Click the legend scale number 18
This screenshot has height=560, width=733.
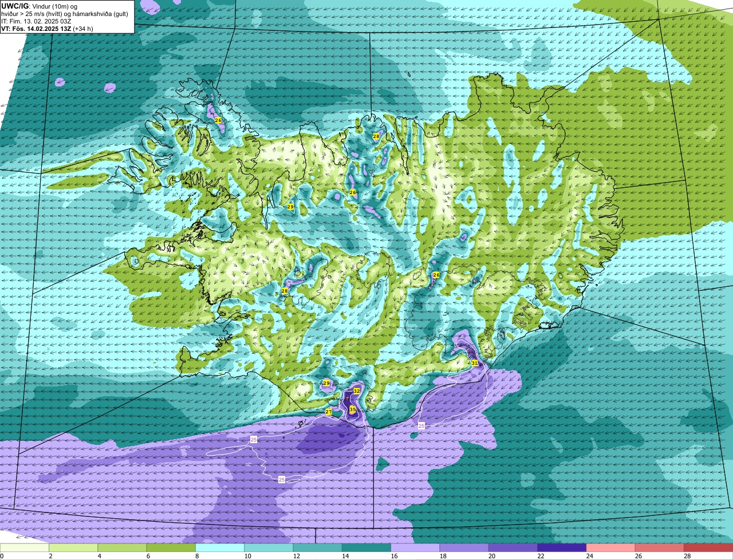pyautogui.click(x=443, y=556)
